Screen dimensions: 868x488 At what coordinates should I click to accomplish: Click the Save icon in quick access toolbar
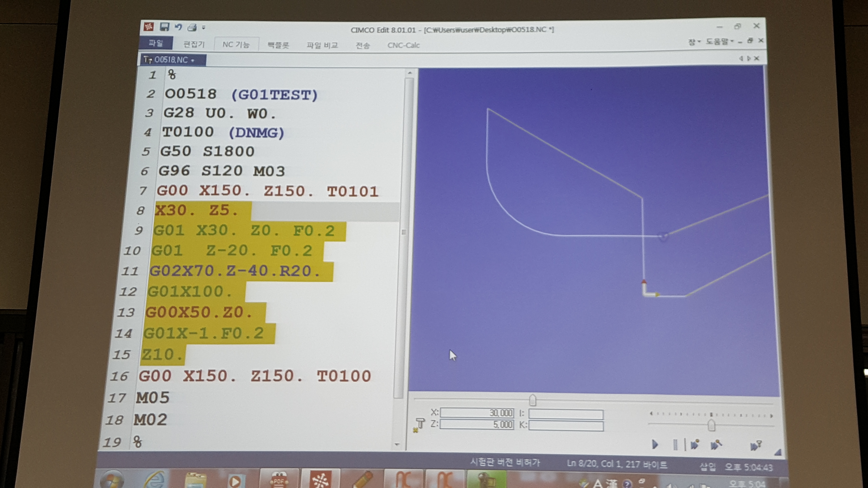tap(164, 27)
